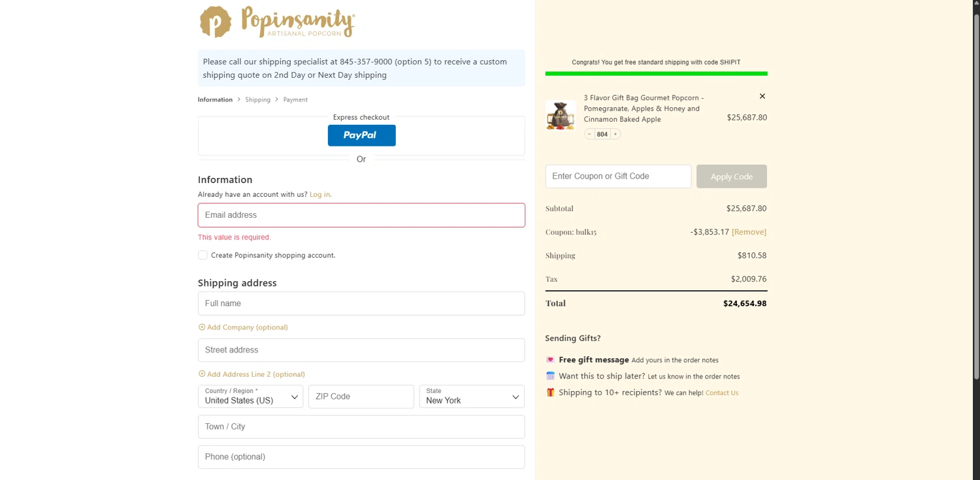Expand Add Address Line 2 (optional)
The image size is (980, 480).
(252, 374)
